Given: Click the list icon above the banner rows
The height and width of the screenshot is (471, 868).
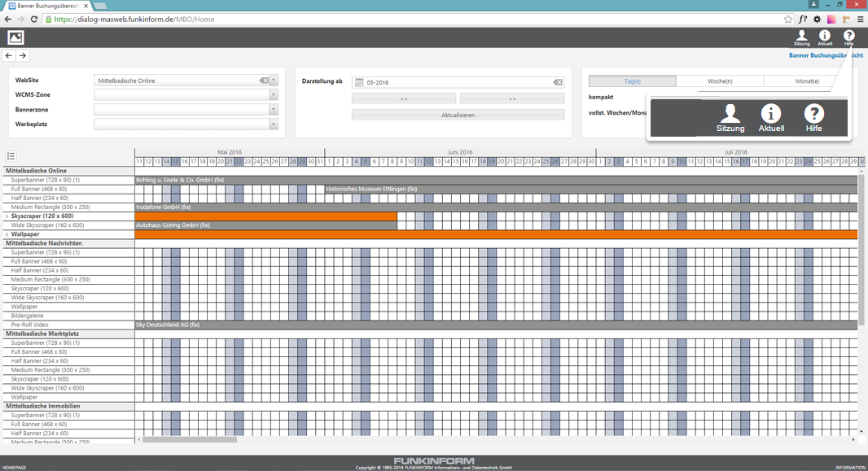Looking at the screenshot, I should (11, 156).
